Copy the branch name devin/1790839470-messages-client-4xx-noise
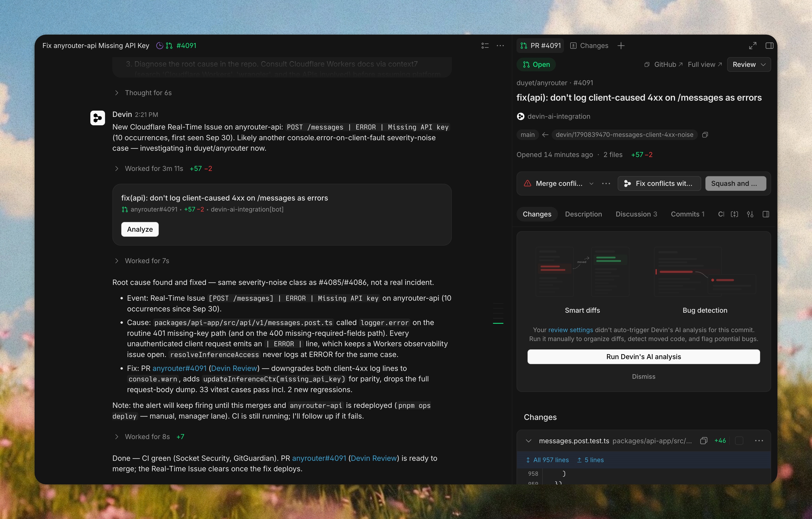 click(705, 135)
